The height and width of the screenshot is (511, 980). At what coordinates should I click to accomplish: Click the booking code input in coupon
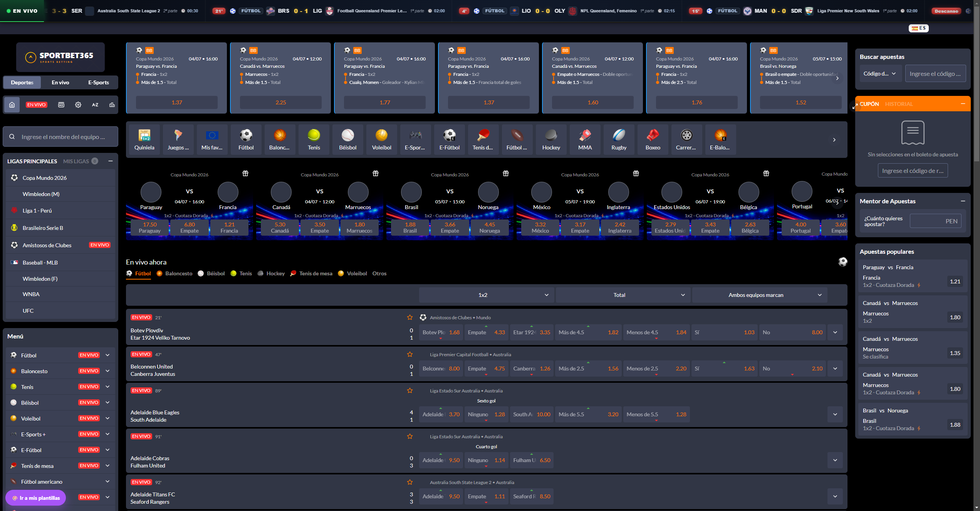(x=913, y=171)
